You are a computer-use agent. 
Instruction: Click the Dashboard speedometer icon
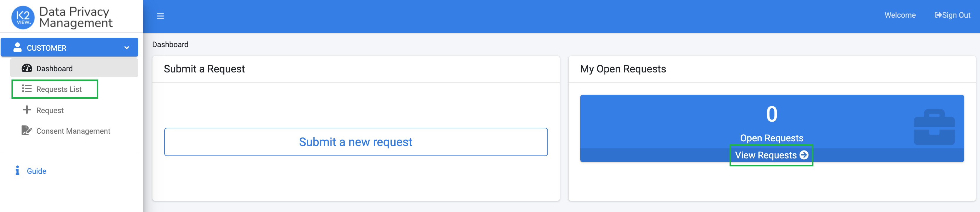point(26,68)
